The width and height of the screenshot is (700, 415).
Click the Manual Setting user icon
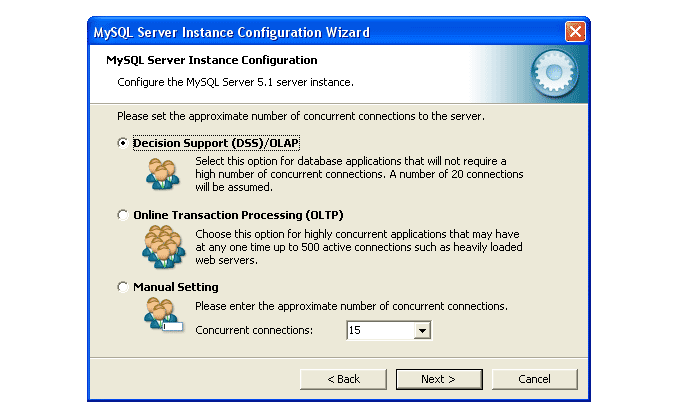tap(160, 314)
